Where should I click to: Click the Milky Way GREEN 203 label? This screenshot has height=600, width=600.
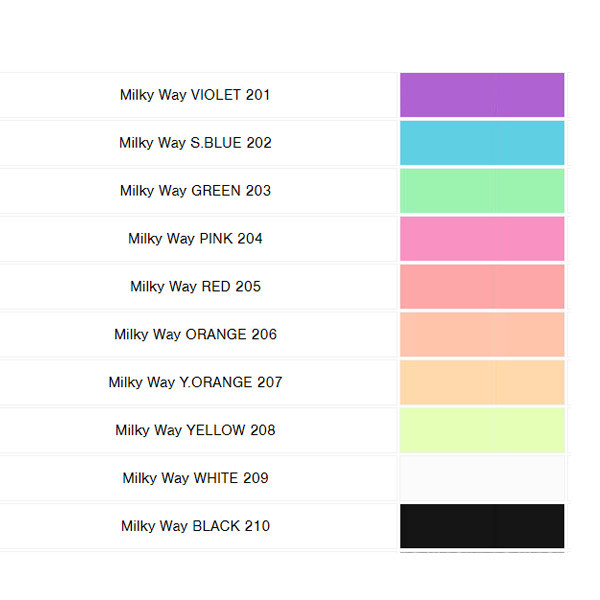(x=195, y=191)
